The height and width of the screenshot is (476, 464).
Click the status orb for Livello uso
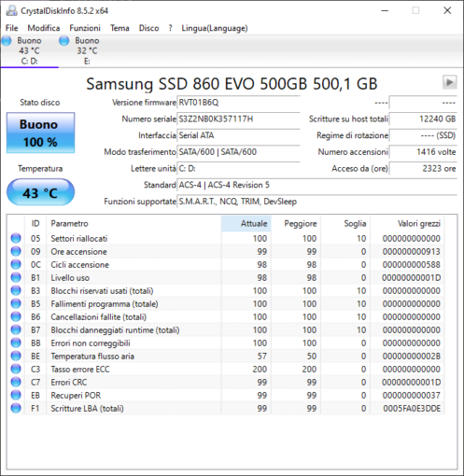pyautogui.click(x=16, y=277)
